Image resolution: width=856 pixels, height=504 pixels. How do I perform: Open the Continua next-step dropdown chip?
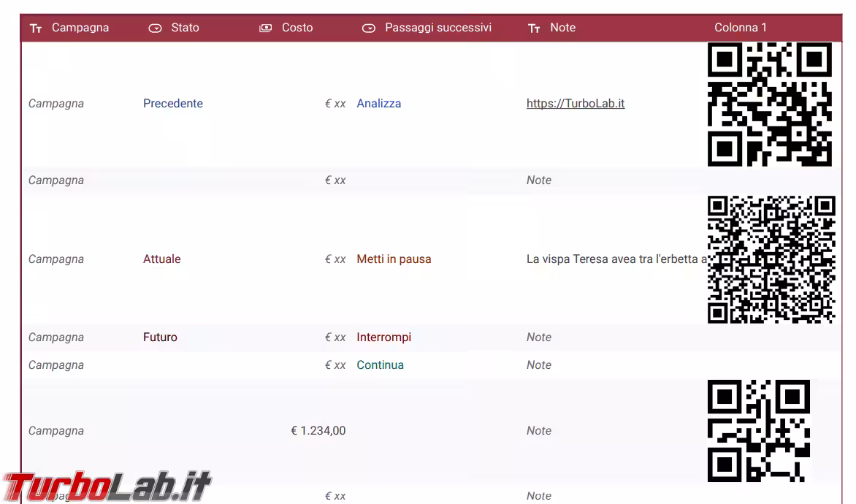pyautogui.click(x=380, y=365)
